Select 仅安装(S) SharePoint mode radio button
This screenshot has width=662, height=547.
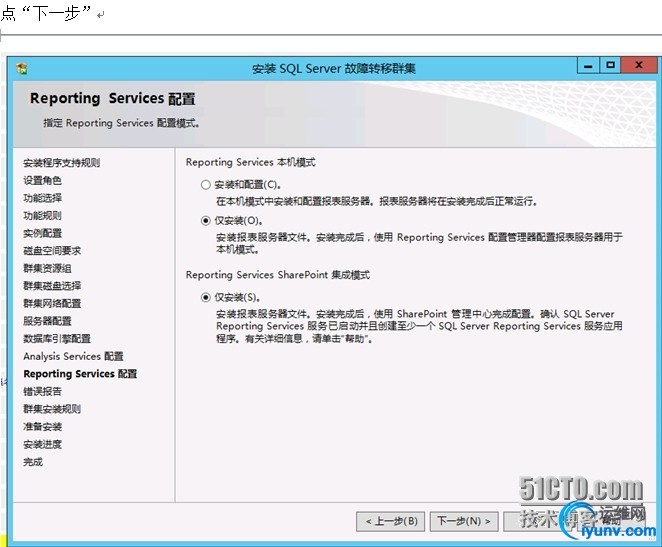tap(206, 298)
